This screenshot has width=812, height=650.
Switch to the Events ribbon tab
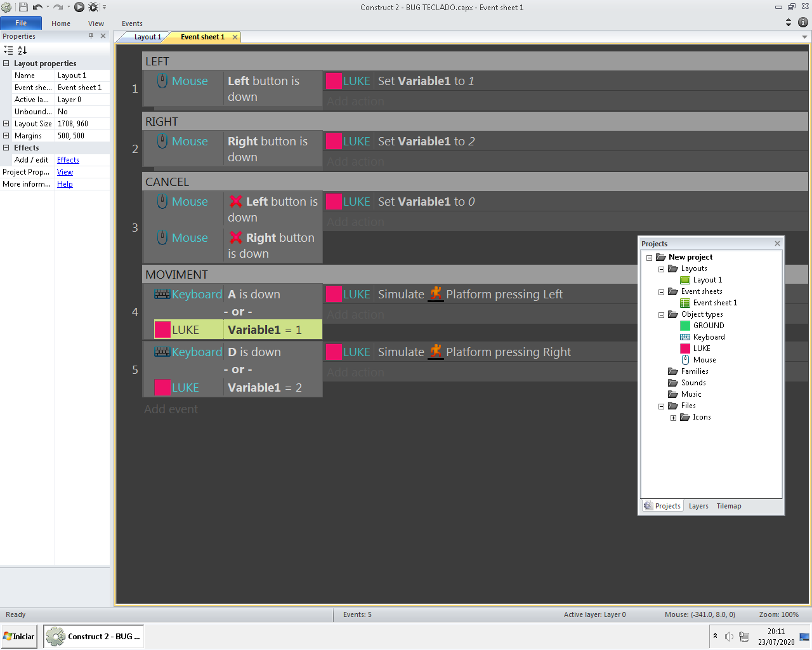(132, 23)
